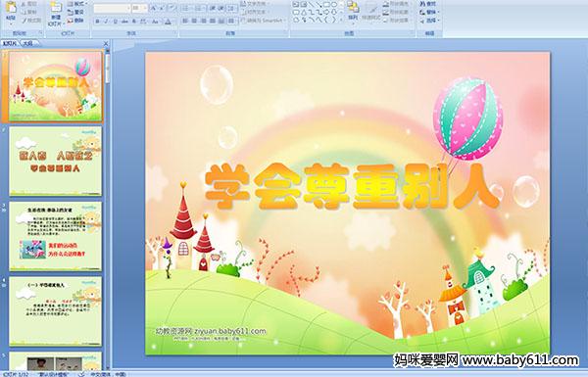Open the slide Layout (版式) dropdown
Image resolution: width=588 pixels, height=377 pixels.
pos(76,4)
